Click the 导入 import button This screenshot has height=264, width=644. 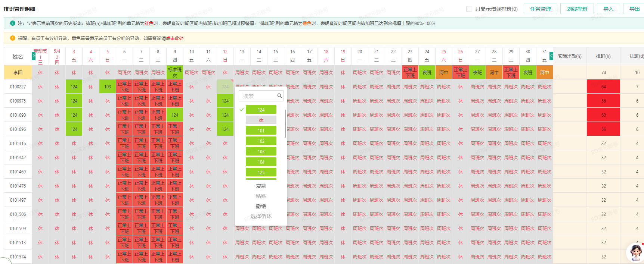608,9
